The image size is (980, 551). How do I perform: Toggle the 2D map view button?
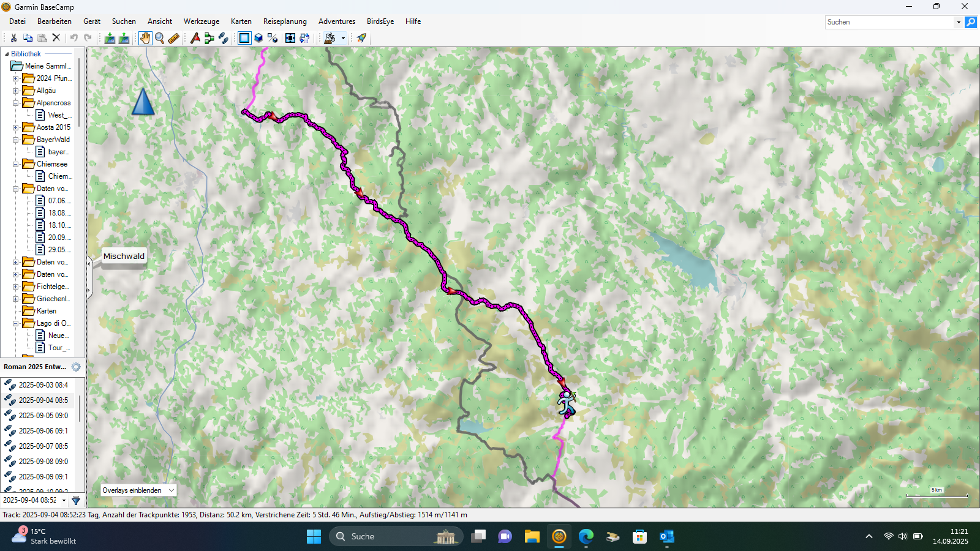point(244,38)
